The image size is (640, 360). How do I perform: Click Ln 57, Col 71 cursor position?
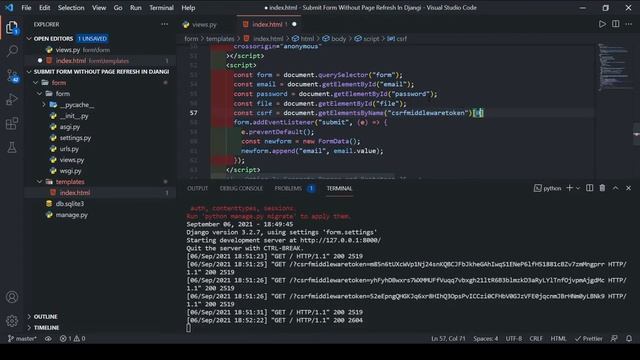coord(448,338)
